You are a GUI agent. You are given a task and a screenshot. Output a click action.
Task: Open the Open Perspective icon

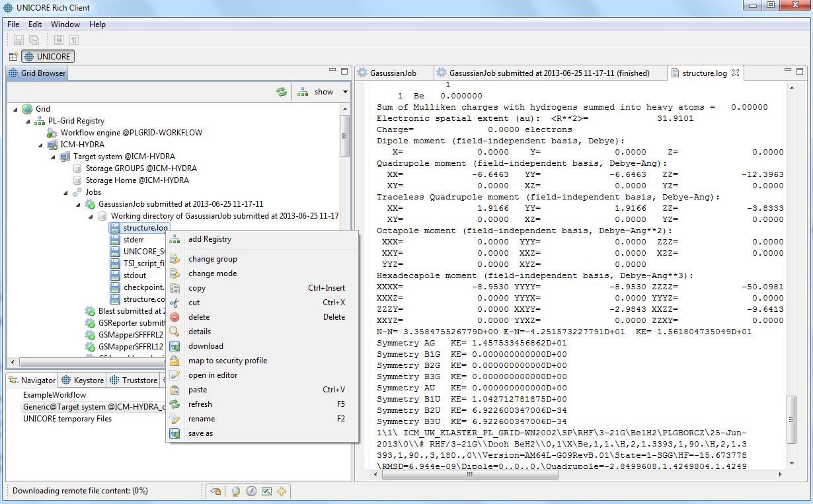pyautogui.click(x=14, y=57)
